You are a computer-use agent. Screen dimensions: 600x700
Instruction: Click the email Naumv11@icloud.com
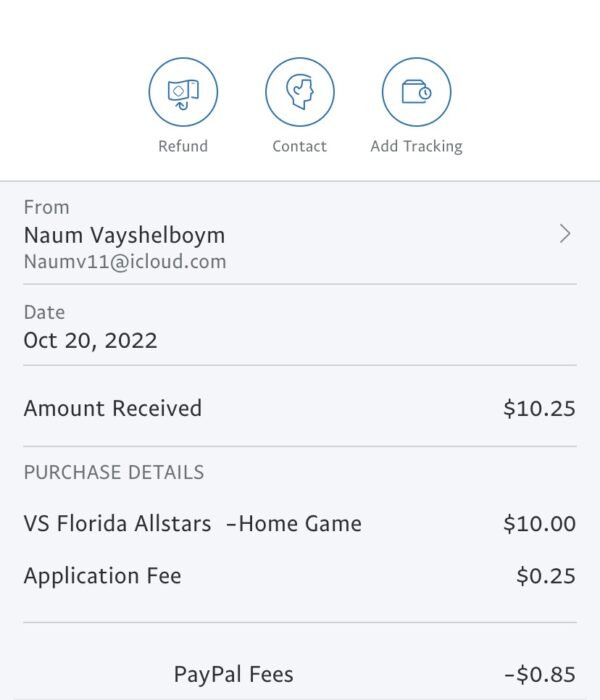125,262
